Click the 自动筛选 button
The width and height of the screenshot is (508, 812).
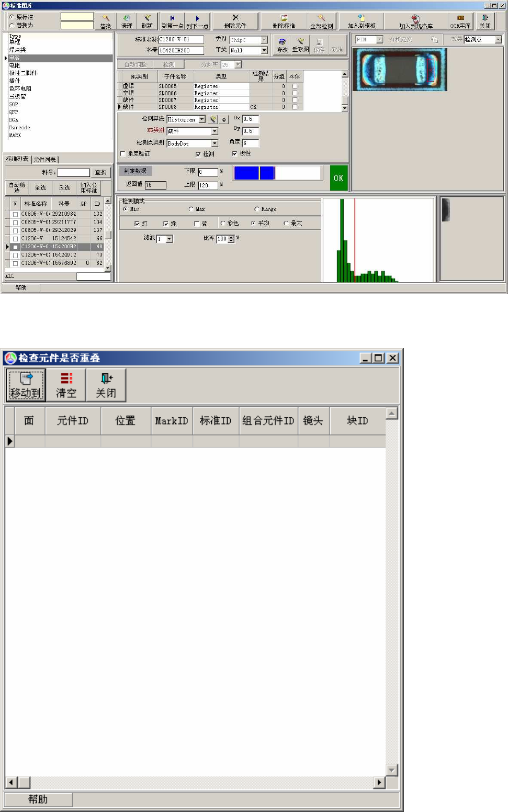tap(17, 187)
